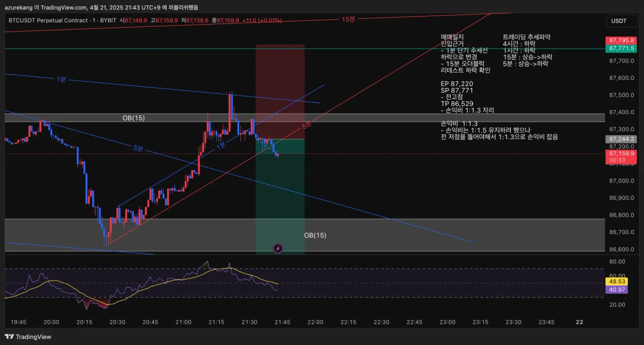Click the 22:00 time axis label
Screen dimensions: 644x345
(315, 322)
